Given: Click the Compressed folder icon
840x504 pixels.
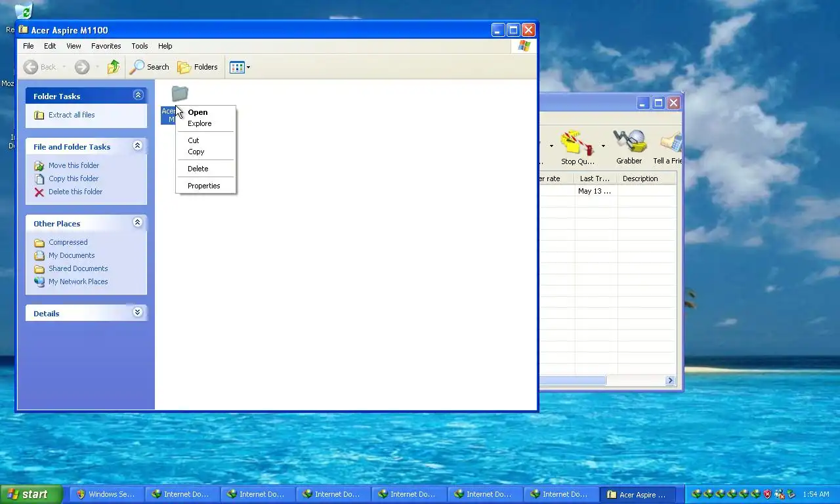Looking at the screenshot, I should (x=39, y=242).
